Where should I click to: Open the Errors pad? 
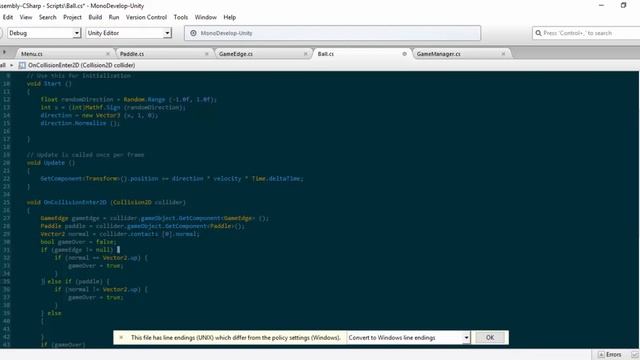tap(610, 355)
